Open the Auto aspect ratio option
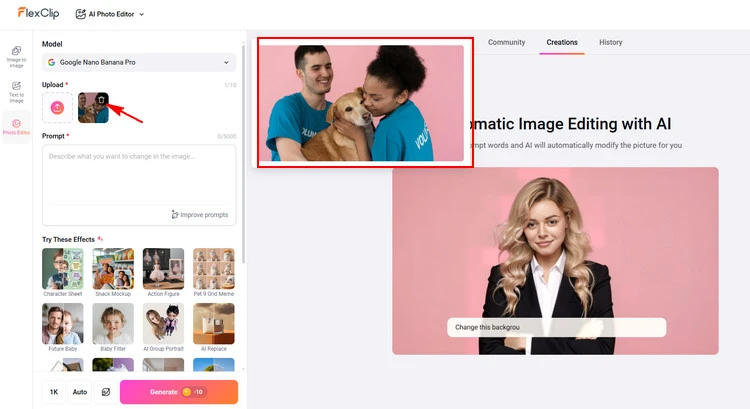The height and width of the screenshot is (409, 750). click(x=80, y=392)
